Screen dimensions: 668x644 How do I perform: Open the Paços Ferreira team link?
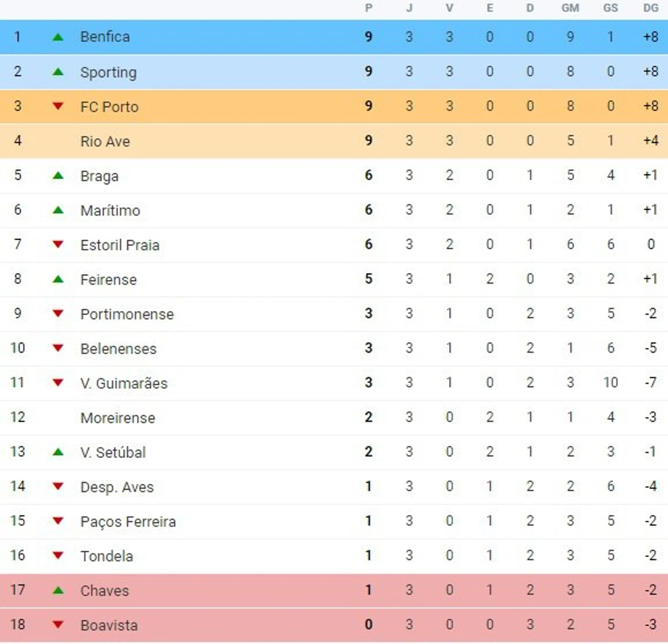(x=128, y=522)
